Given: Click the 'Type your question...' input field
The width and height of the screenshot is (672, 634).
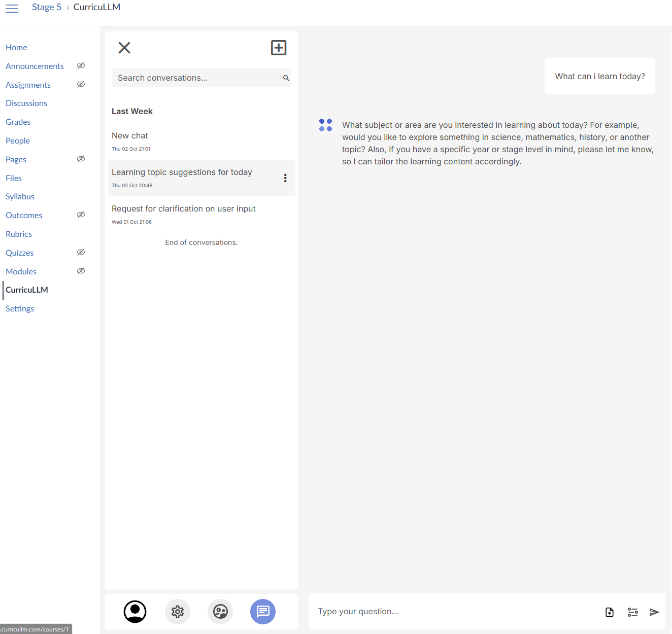Looking at the screenshot, I should (x=406, y=612).
